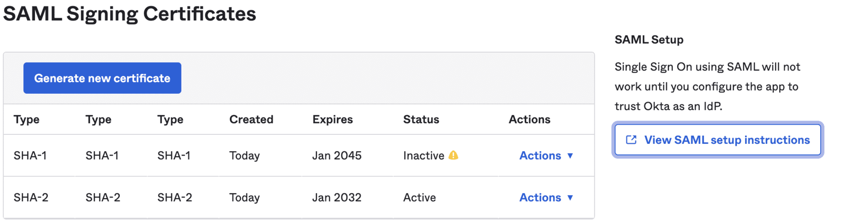Click the triangle arrow in the Active row
The width and height of the screenshot is (868, 224).
coord(570,198)
